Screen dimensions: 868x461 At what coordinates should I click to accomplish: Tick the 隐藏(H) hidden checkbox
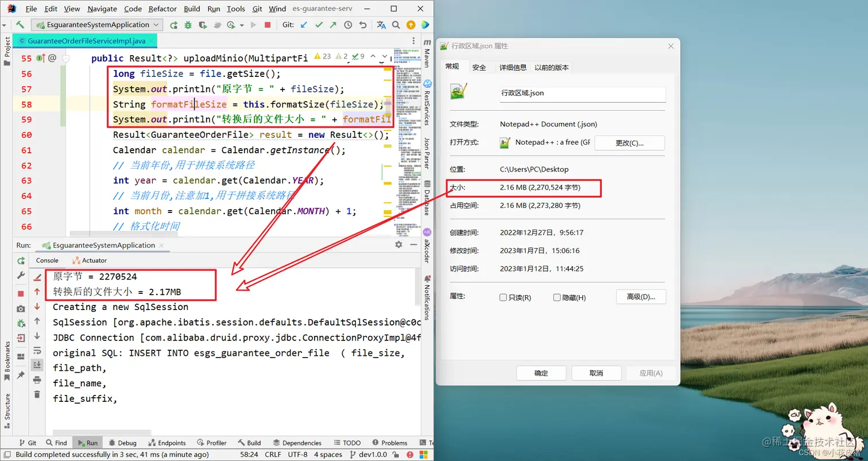[557, 297]
